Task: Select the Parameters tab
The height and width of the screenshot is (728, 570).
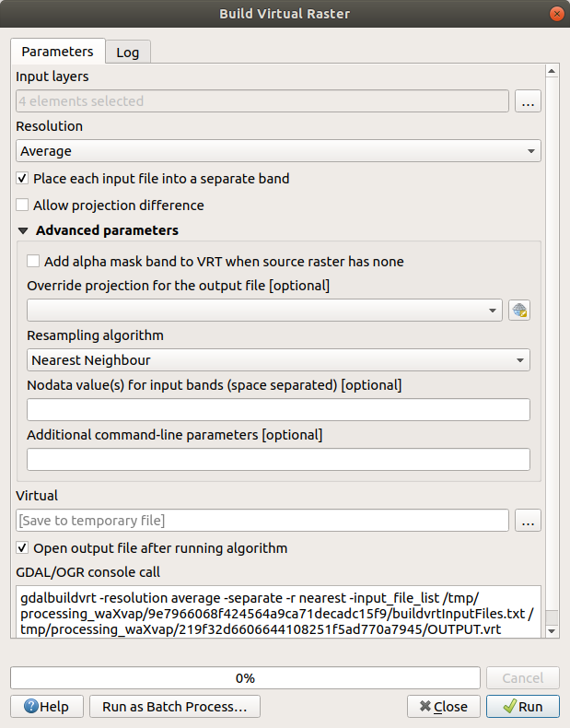Action: coord(57,52)
